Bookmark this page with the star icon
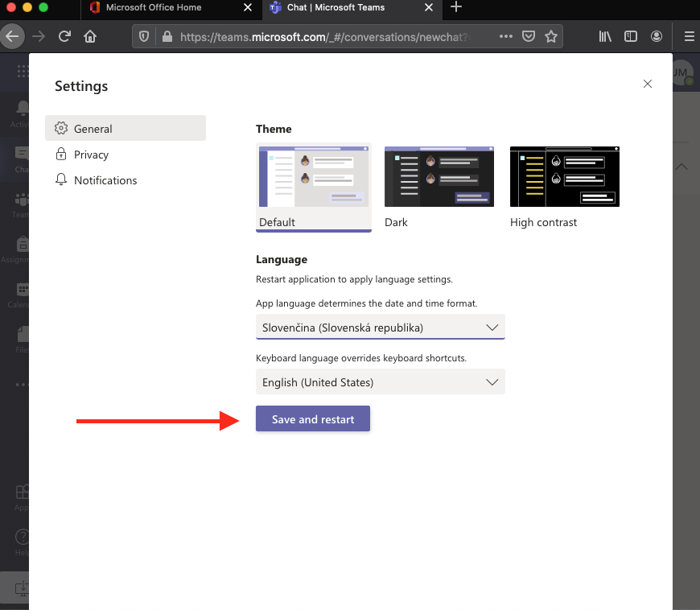Image resolution: width=700 pixels, height=610 pixels. (551, 36)
